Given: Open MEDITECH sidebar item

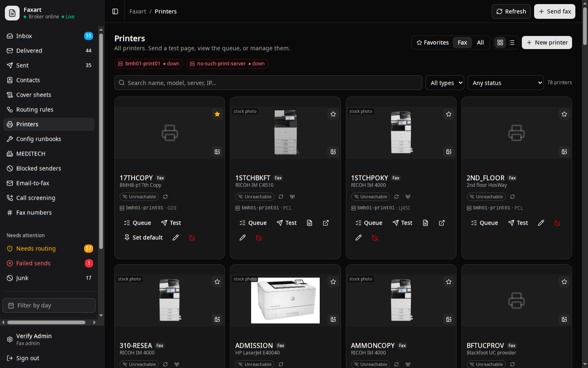Looking at the screenshot, I should coord(49,154).
